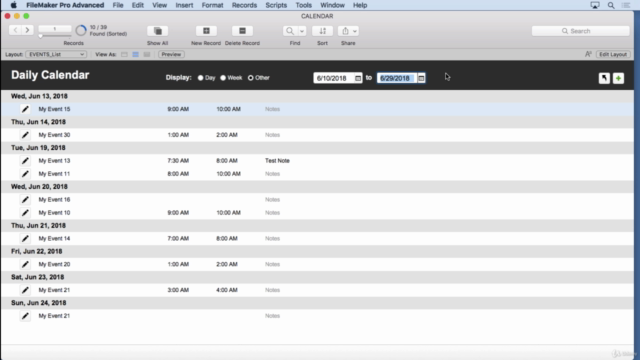640x360 pixels.
Task: Edit My Event 10 with pencil icon
Action: (25, 213)
